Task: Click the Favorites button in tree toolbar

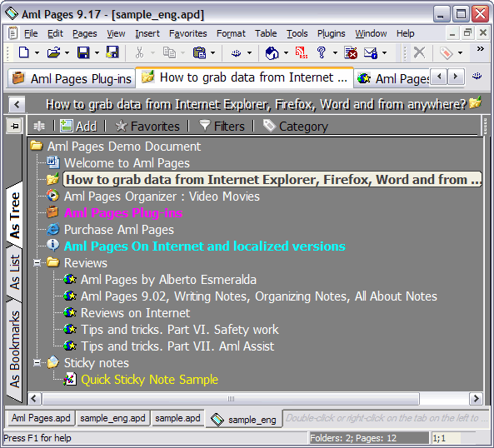Action: click(147, 126)
